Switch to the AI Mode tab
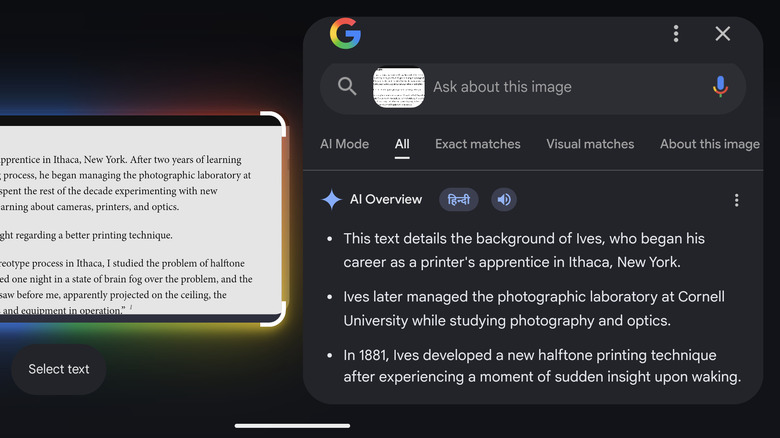The width and height of the screenshot is (780, 438). click(x=344, y=144)
